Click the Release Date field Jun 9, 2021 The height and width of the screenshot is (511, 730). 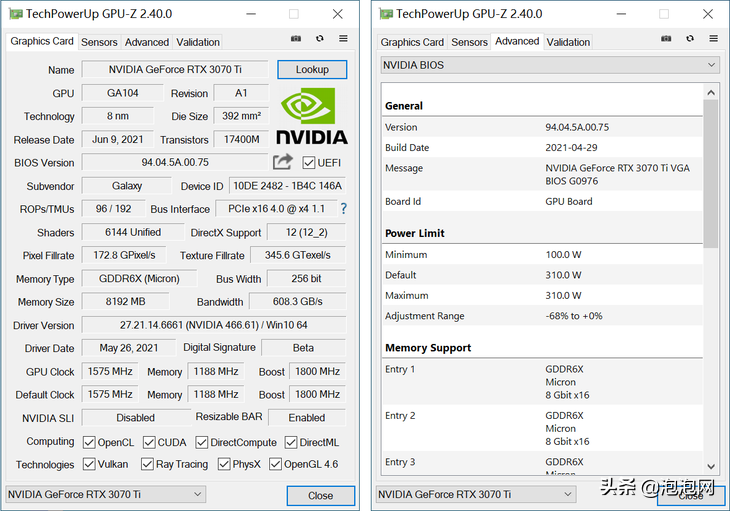tap(117, 140)
